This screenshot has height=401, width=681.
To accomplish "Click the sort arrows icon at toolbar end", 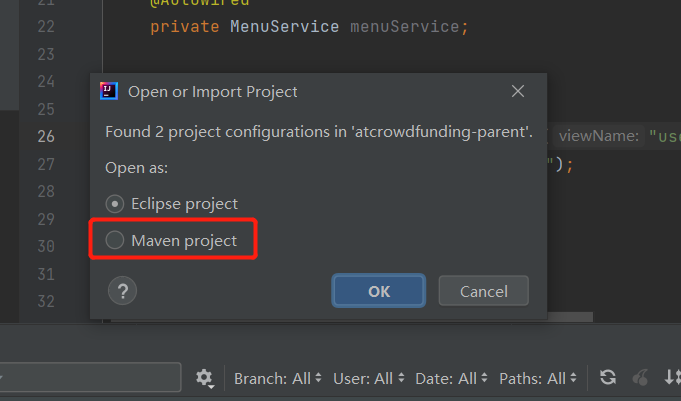I will click(671, 378).
